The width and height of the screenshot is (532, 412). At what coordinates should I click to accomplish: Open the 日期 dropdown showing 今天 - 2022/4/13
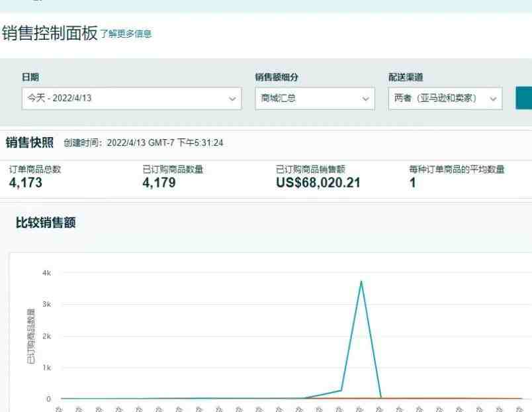point(131,98)
